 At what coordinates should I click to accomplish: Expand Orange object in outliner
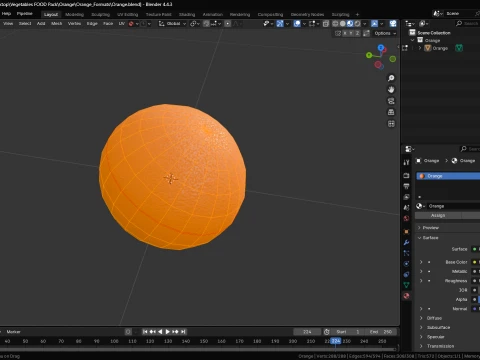[x=420, y=48]
